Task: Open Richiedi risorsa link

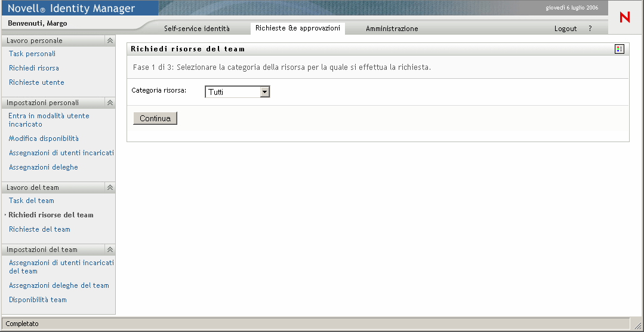Action: 33,68
